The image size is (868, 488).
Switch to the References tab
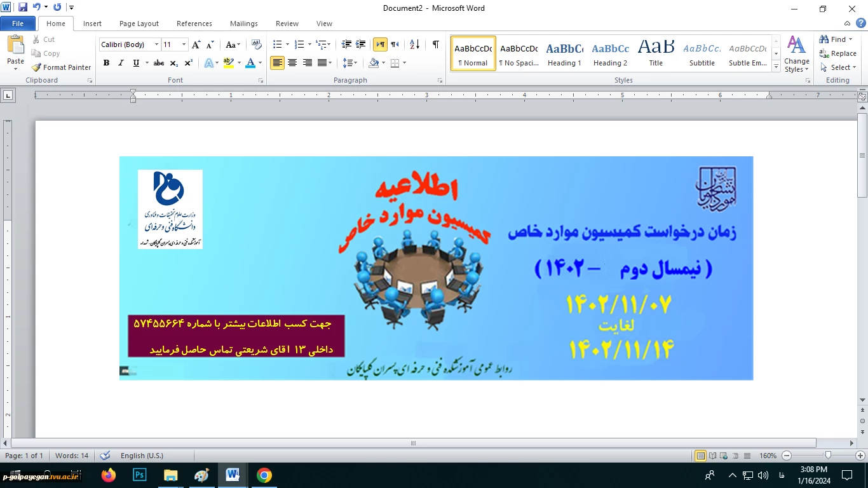pyautogui.click(x=194, y=24)
